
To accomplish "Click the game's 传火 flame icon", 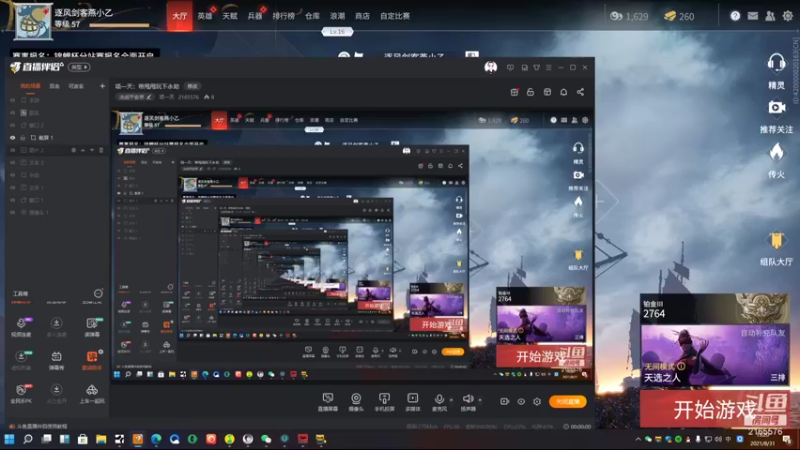I will (x=776, y=153).
